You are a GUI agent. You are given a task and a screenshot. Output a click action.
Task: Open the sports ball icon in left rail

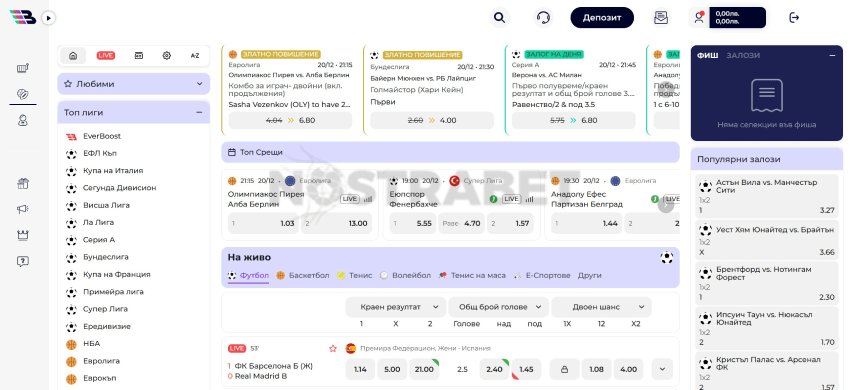23,94
